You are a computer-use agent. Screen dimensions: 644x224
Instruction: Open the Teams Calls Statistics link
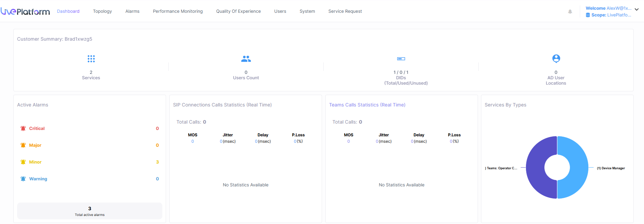click(367, 105)
